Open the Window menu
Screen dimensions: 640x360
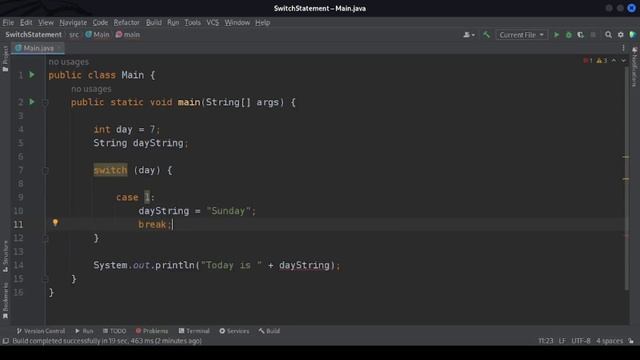(x=237, y=22)
